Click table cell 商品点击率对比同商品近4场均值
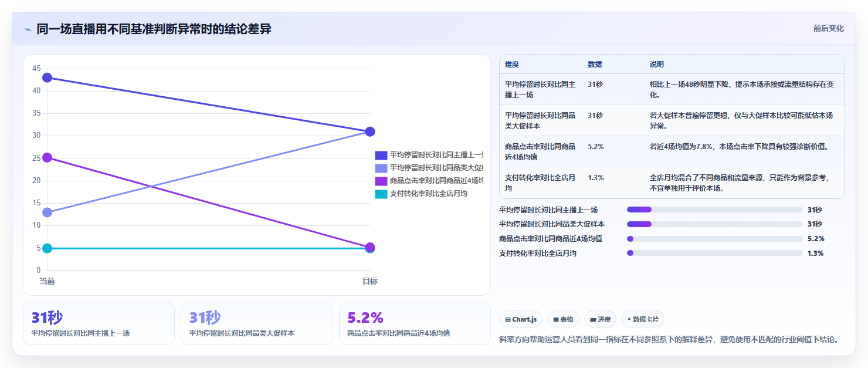The image size is (868, 368). pyautogui.click(x=540, y=151)
